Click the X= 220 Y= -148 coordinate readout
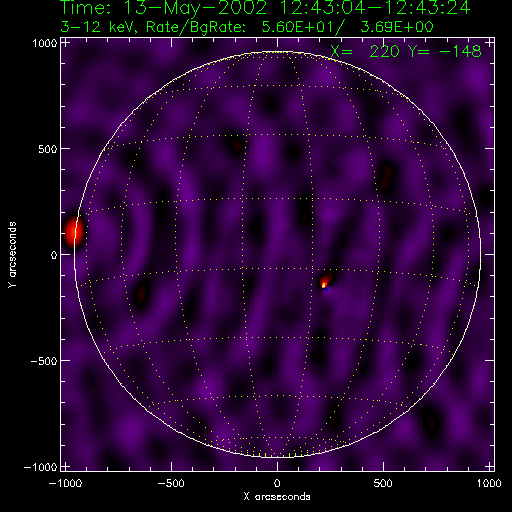512x512 pixels. pos(406,51)
